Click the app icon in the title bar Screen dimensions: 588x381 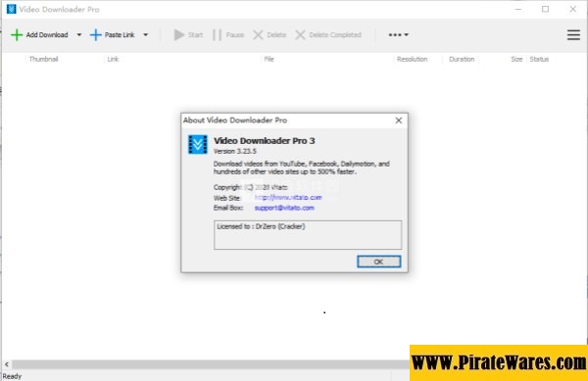pos(11,9)
